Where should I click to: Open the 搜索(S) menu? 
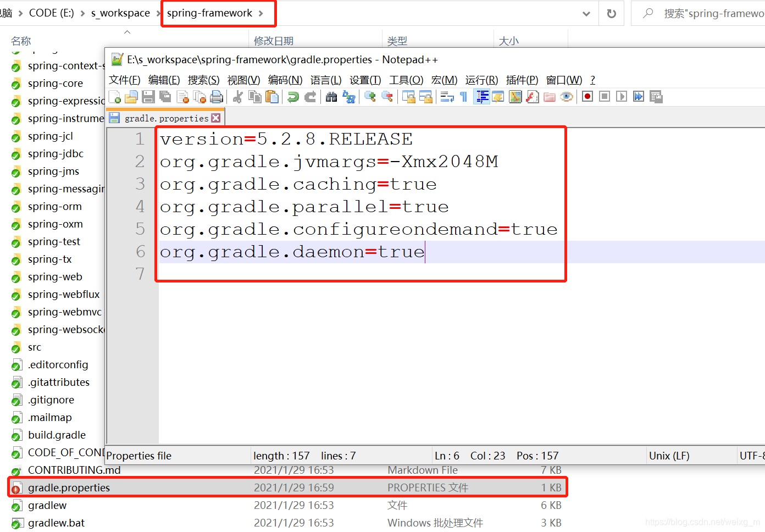click(x=204, y=80)
